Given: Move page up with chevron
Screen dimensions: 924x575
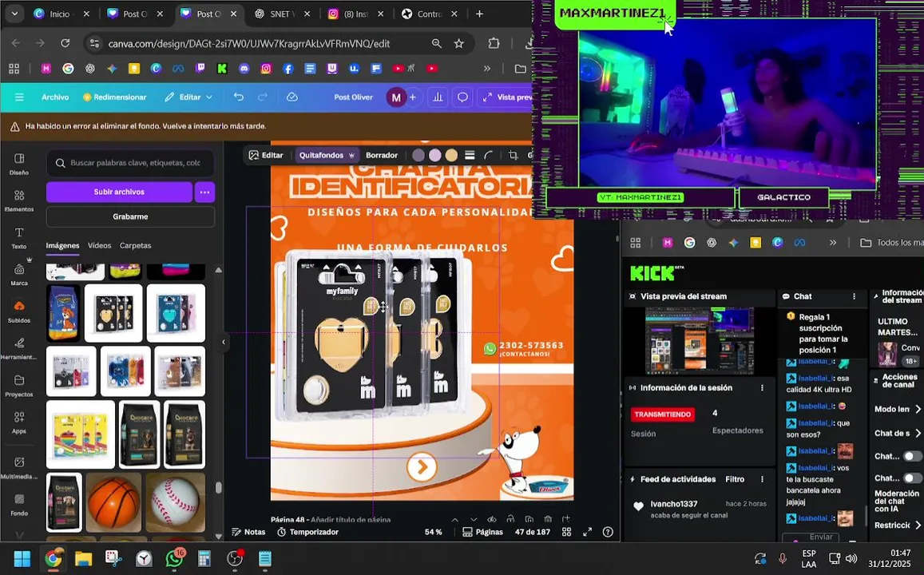Looking at the screenshot, I should click(x=455, y=519).
